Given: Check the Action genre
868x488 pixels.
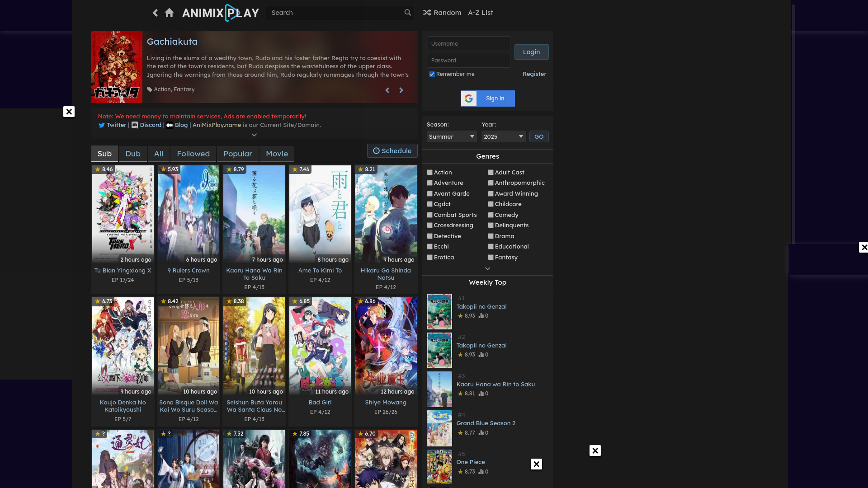Looking at the screenshot, I should point(429,173).
